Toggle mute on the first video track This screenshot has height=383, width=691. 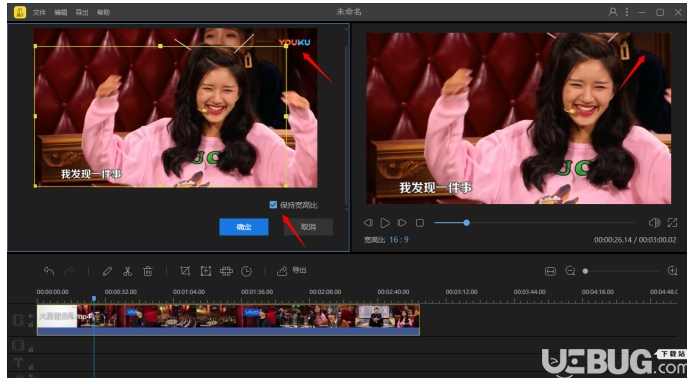pyautogui.click(x=31, y=316)
